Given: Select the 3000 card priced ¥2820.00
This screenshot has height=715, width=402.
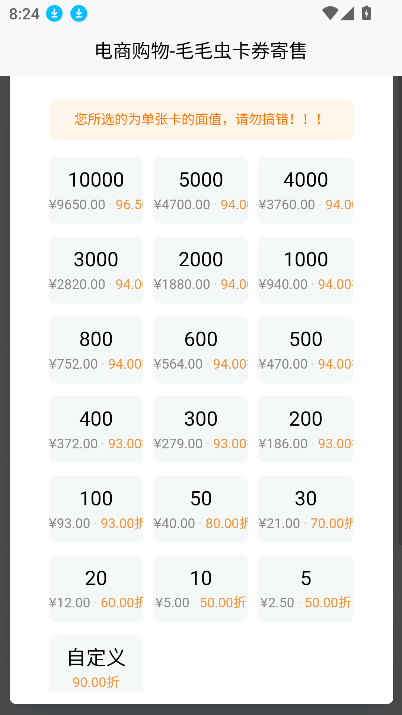Looking at the screenshot, I should [96, 270].
